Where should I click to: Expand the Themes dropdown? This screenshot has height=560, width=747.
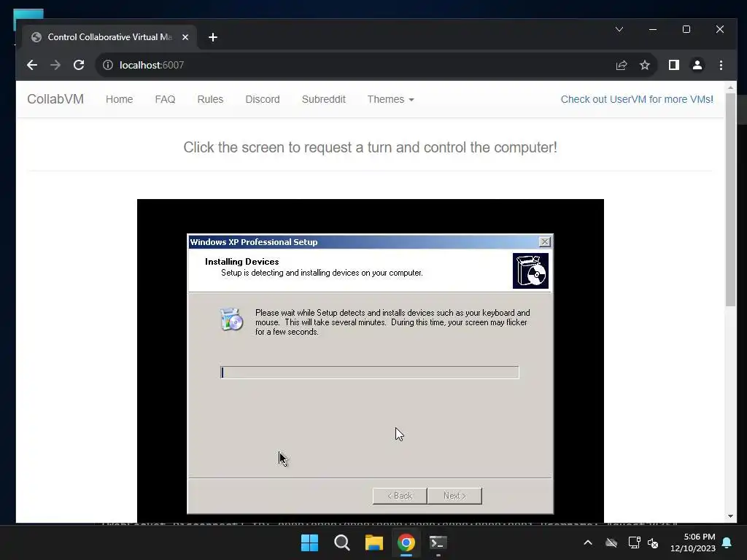click(390, 99)
